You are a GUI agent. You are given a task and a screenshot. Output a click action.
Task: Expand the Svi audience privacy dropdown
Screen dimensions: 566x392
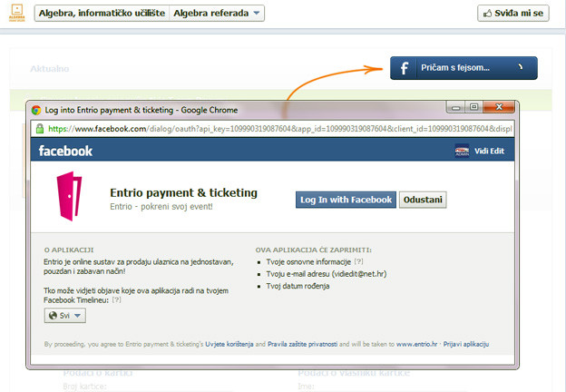65,316
